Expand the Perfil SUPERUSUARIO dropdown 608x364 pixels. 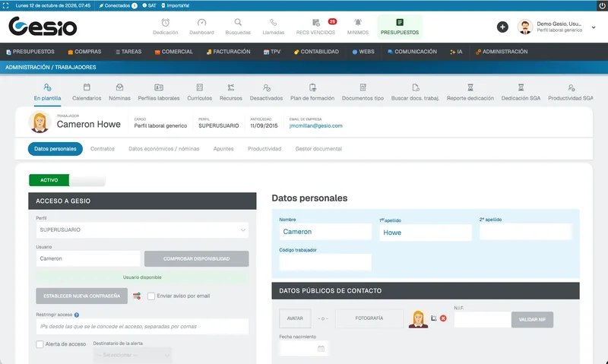pos(142,229)
